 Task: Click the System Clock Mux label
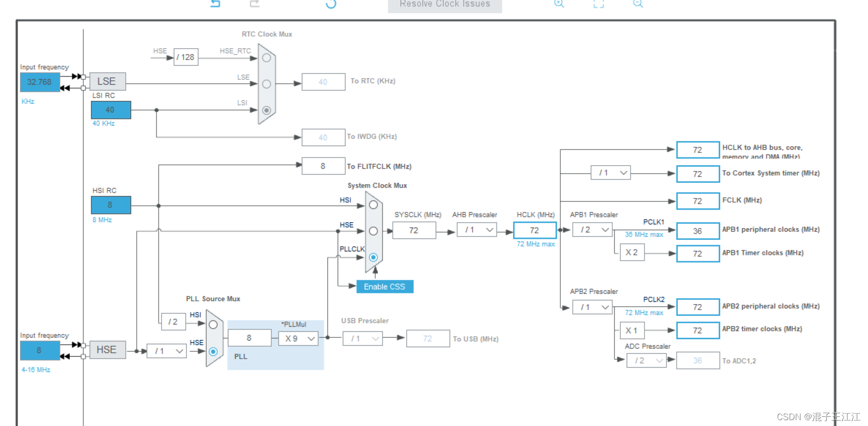377,185
